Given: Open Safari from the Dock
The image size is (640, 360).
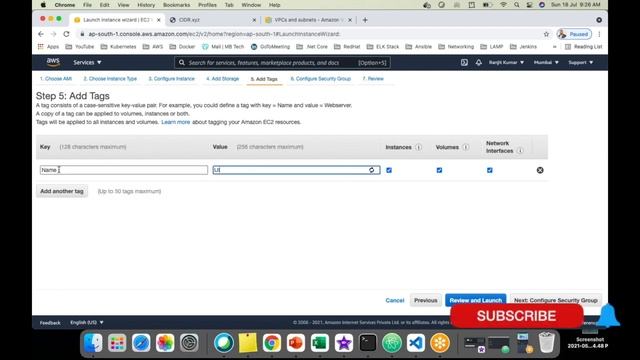Looking at the screenshot, I should (x=141, y=343).
